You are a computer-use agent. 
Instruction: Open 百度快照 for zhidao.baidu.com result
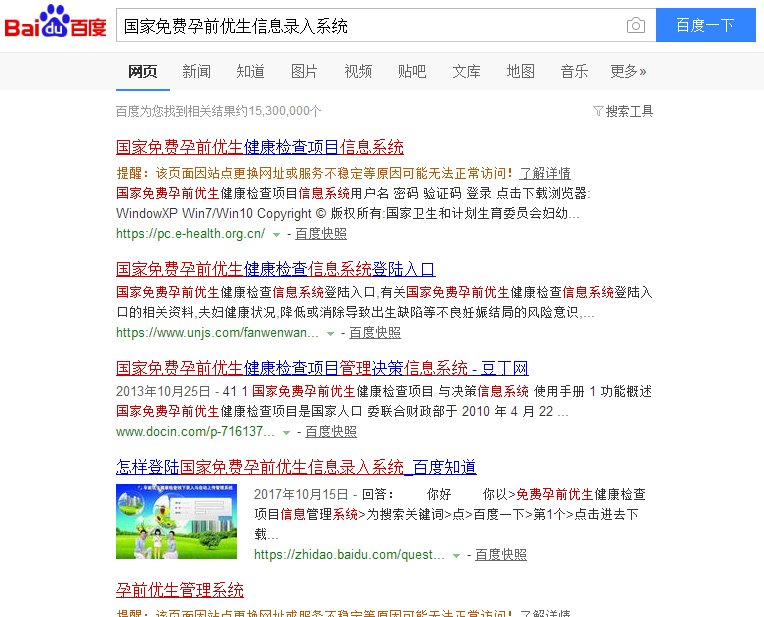[501, 555]
